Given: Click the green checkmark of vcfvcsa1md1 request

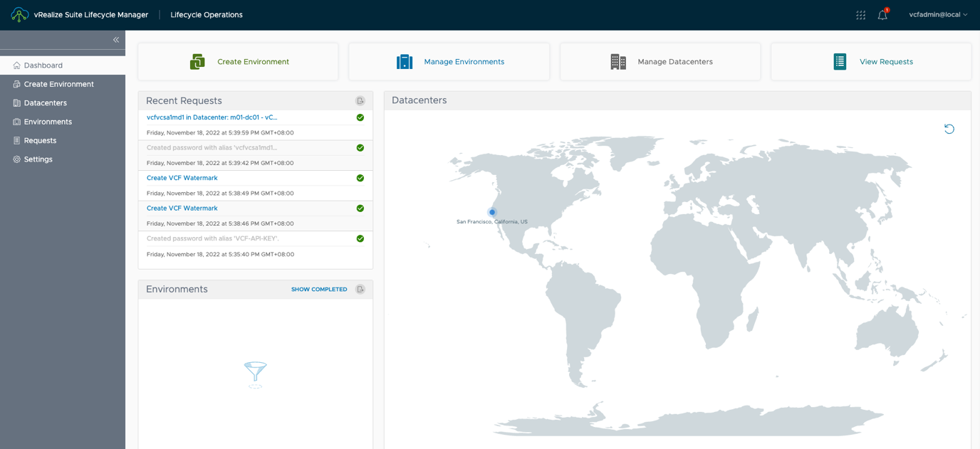Looking at the screenshot, I should [360, 117].
